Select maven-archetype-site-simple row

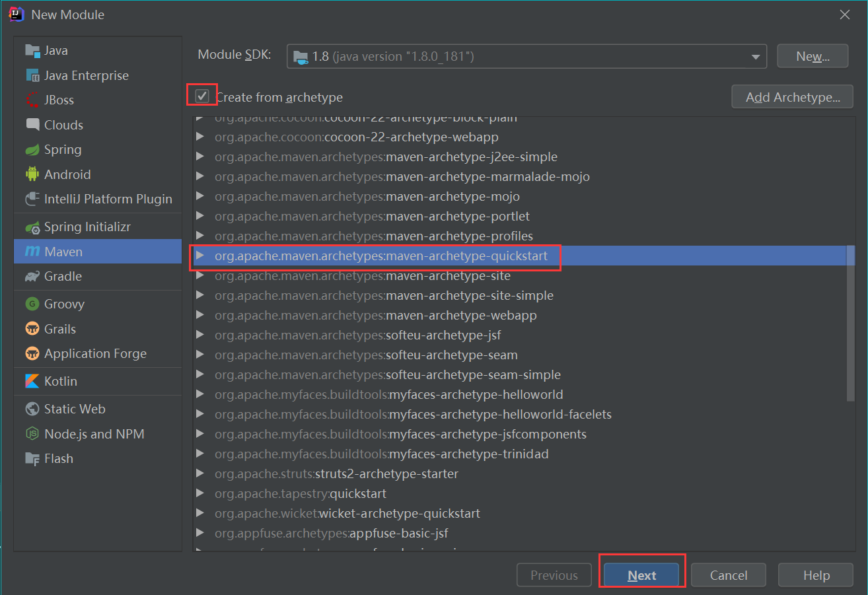pos(520,295)
